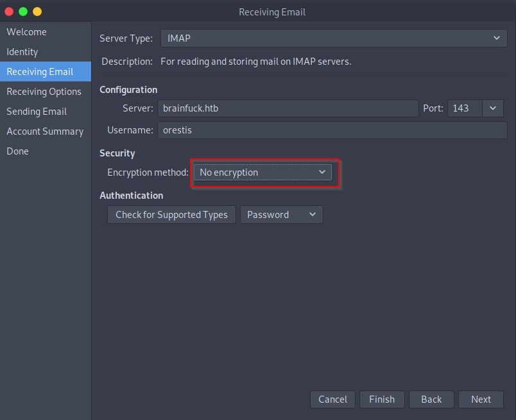Open Account Summary in the sidebar

coord(45,131)
